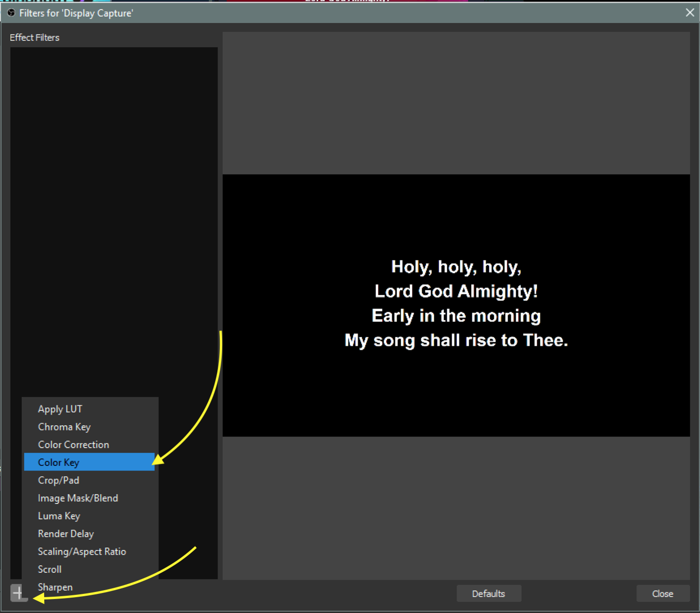Select Luma Key from the menu
This screenshot has width=700, height=613.
[59, 516]
